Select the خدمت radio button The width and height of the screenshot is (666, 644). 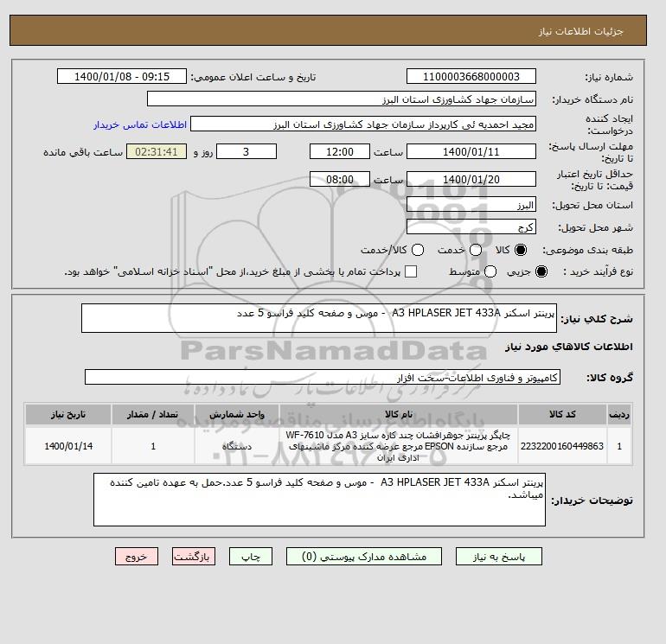point(476,250)
